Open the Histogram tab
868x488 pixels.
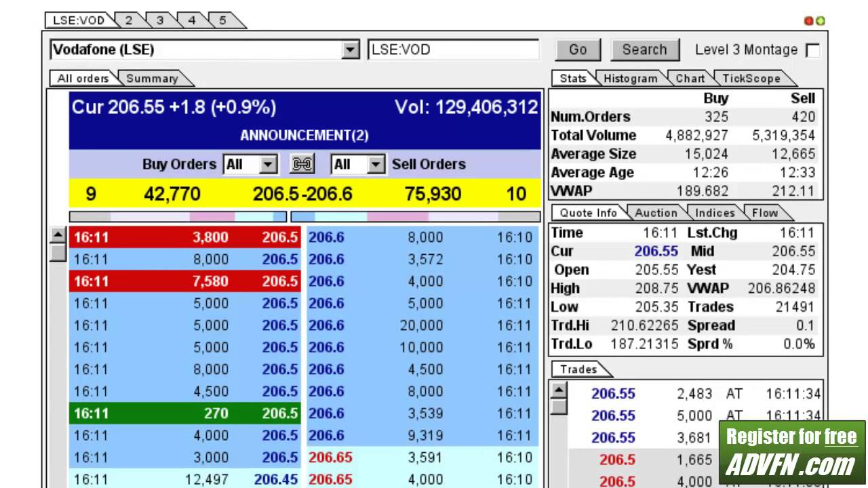631,79
